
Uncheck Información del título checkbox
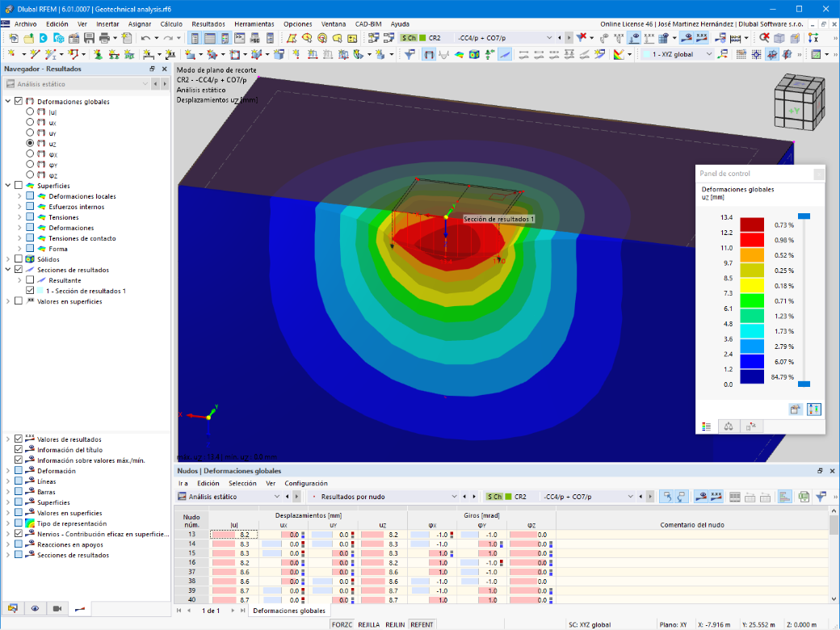[19, 449]
